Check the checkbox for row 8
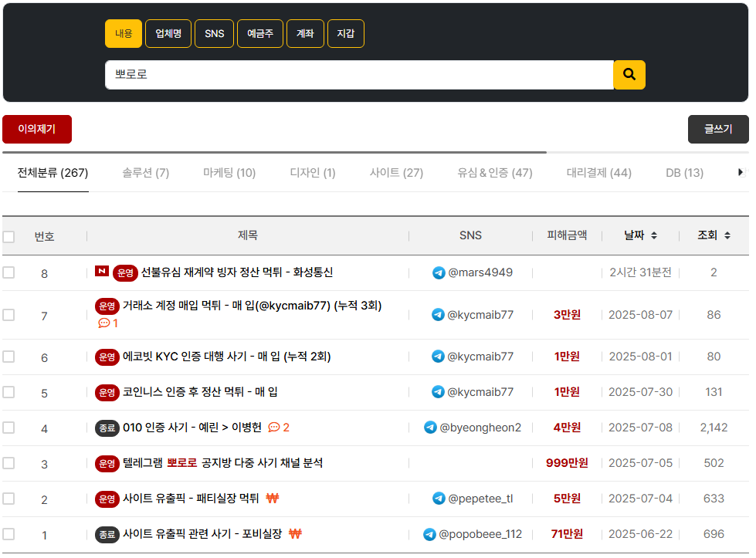Image resolution: width=756 pixels, height=558 pixels. (8, 272)
